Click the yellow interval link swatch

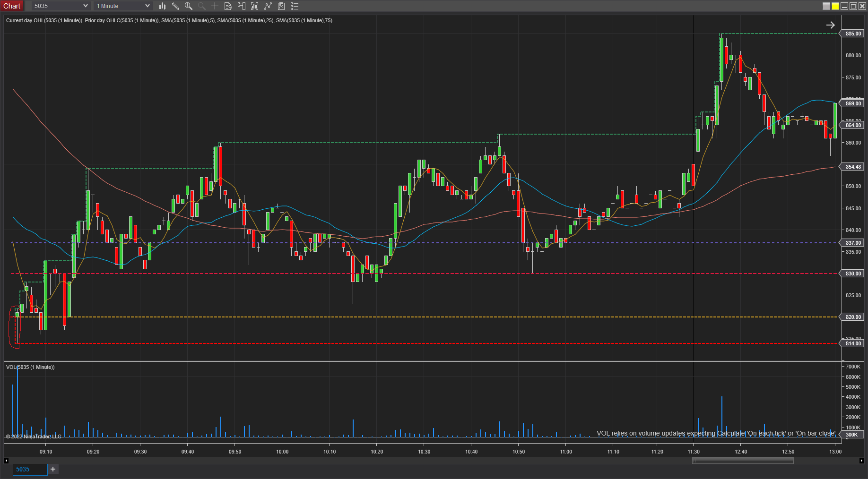[835, 6]
